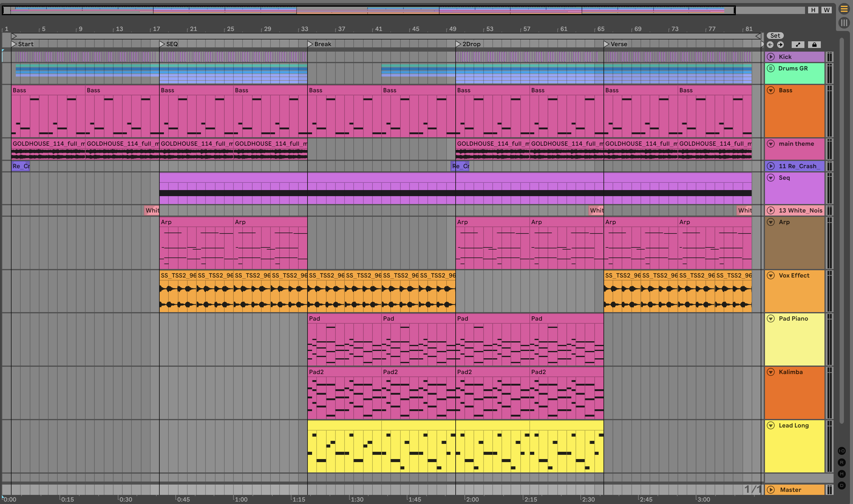This screenshot has height=504, width=853.
Task: Click the automation mode button
Action: point(798,45)
